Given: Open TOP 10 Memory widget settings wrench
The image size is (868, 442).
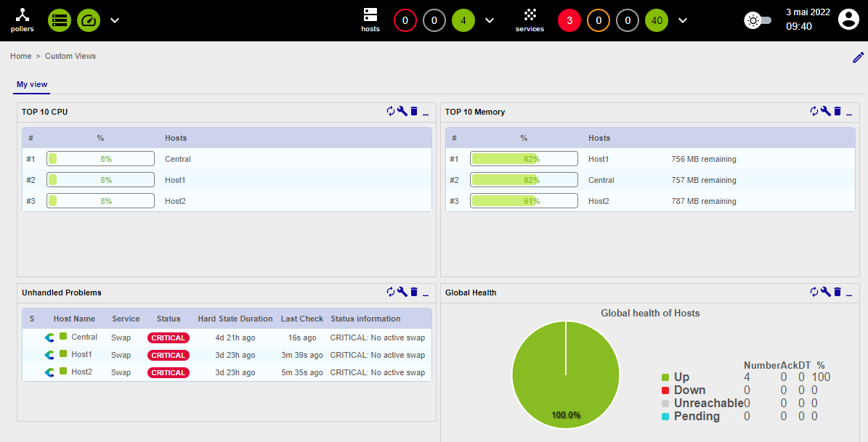Looking at the screenshot, I should [x=825, y=111].
